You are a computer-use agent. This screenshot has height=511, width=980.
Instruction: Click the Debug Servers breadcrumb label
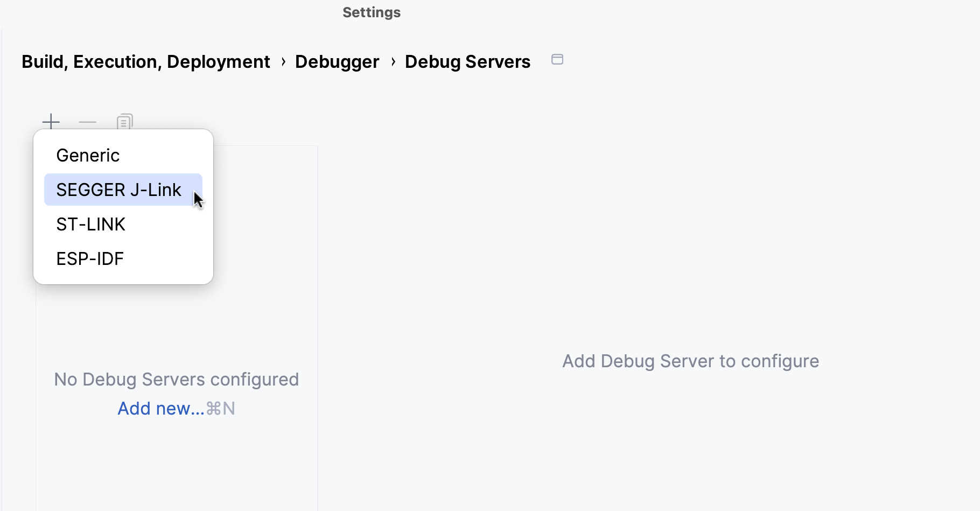(x=467, y=61)
